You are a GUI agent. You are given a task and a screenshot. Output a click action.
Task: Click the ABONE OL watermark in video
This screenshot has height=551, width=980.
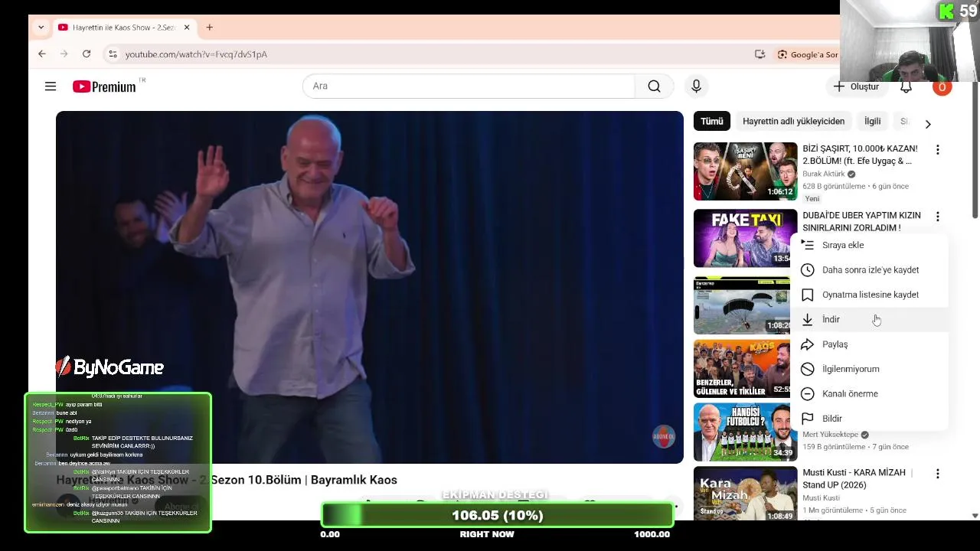coord(663,437)
